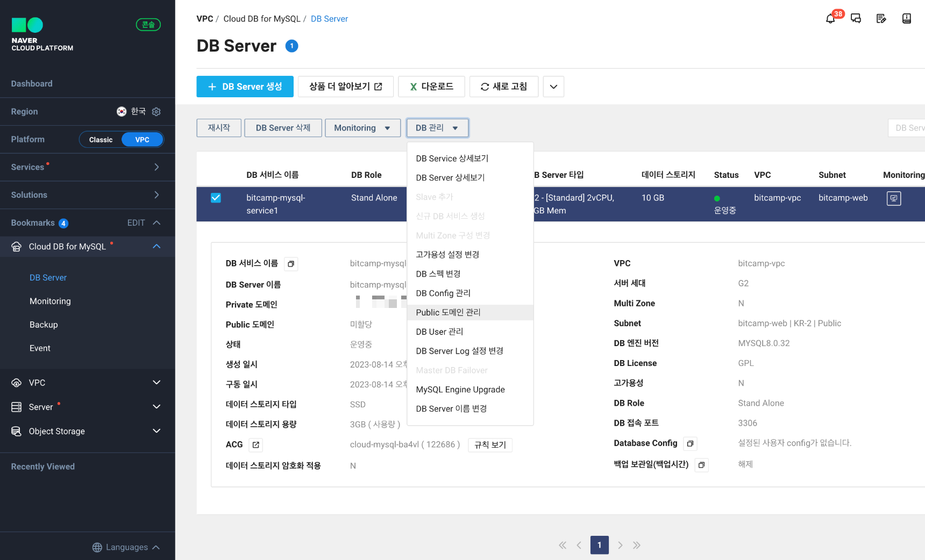Click the console badge near logo
The height and width of the screenshot is (560, 925).
pos(148,25)
